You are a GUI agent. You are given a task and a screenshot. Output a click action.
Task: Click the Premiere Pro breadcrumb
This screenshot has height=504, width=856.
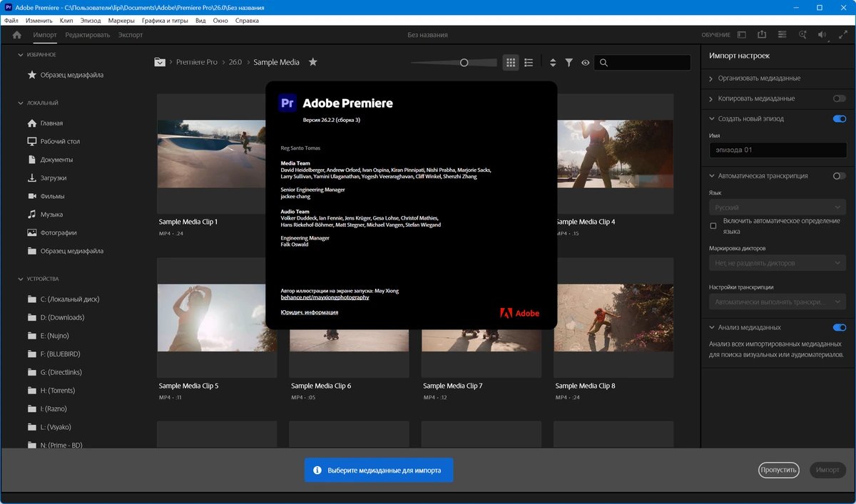[197, 62]
